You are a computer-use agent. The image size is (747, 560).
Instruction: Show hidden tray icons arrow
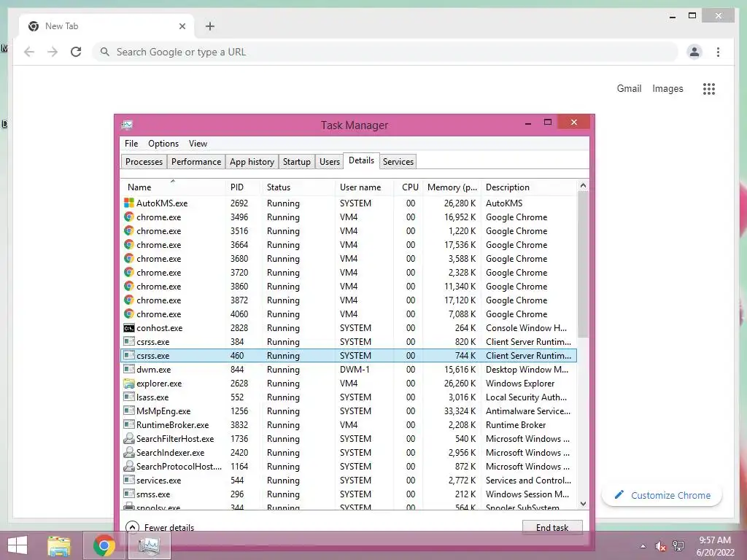[643, 546]
